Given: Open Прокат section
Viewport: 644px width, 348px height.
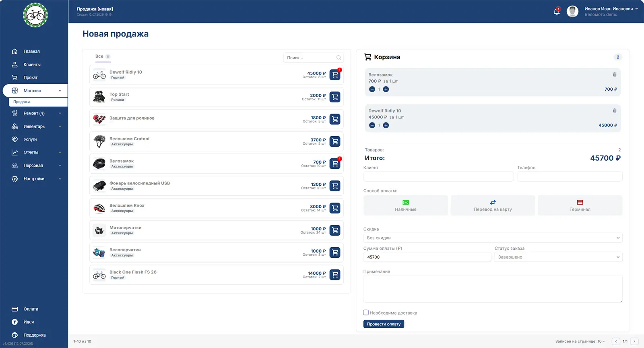Looking at the screenshot, I should pyautogui.click(x=30, y=78).
